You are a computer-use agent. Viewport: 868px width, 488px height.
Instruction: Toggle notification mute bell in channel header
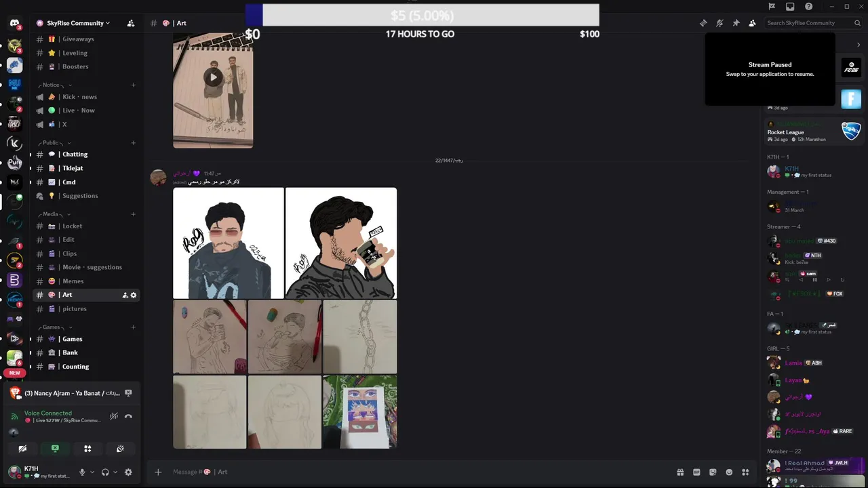point(719,23)
